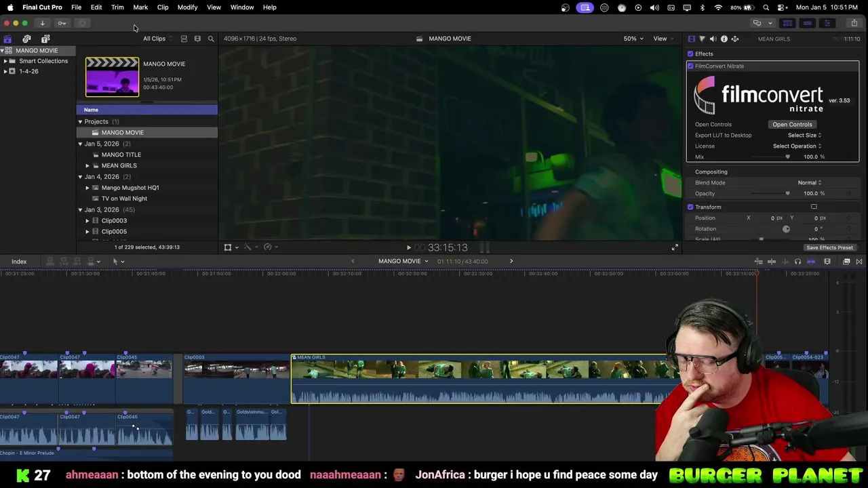This screenshot has width=868, height=488.
Task: Click Save Effects Preset button
Action: tap(829, 248)
